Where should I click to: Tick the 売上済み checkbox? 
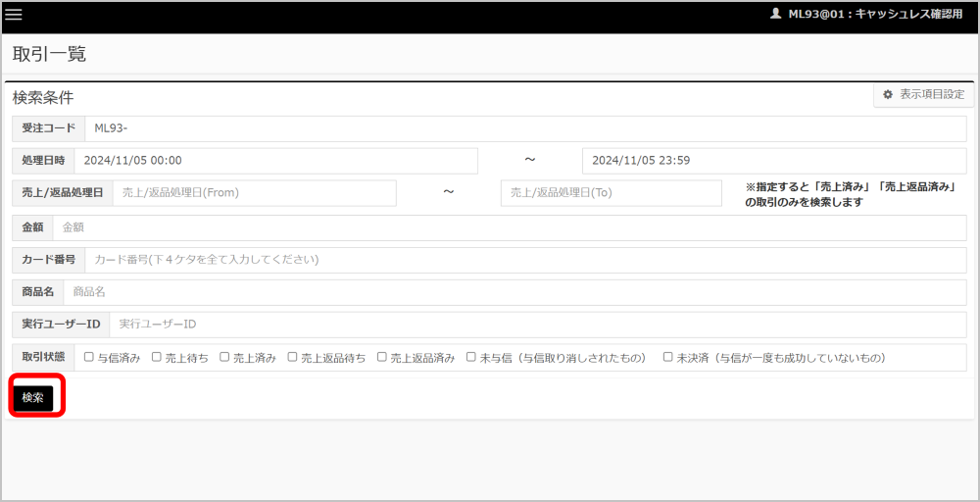click(224, 358)
